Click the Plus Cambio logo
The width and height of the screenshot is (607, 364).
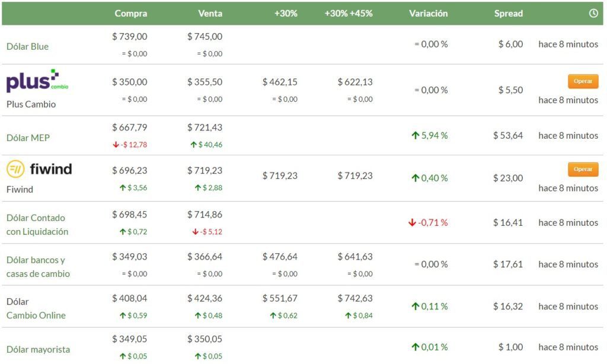point(37,81)
